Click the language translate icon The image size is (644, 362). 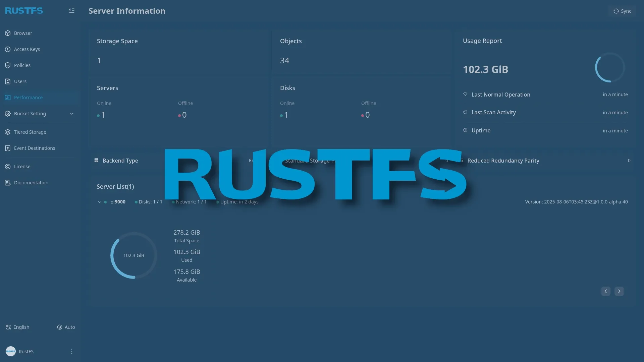click(8, 327)
